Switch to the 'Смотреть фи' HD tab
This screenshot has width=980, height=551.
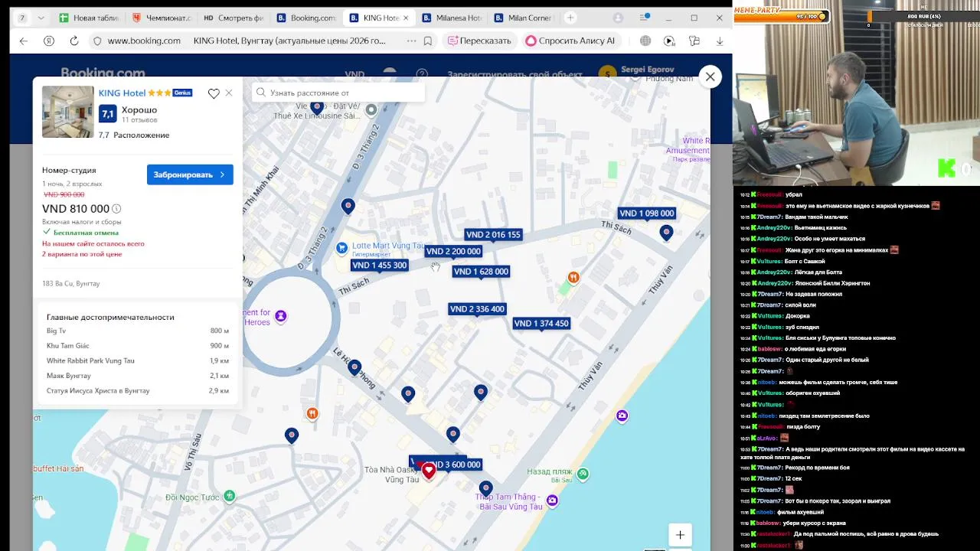234,18
